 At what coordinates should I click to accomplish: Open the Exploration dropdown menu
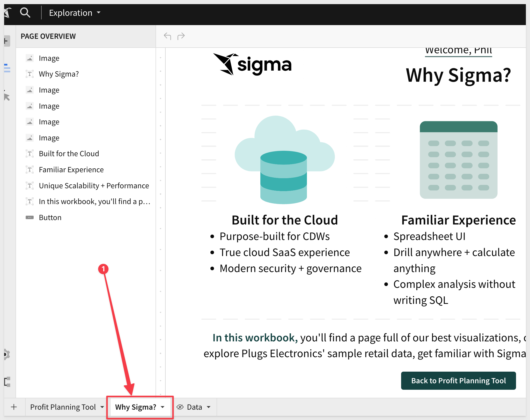tap(75, 13)
